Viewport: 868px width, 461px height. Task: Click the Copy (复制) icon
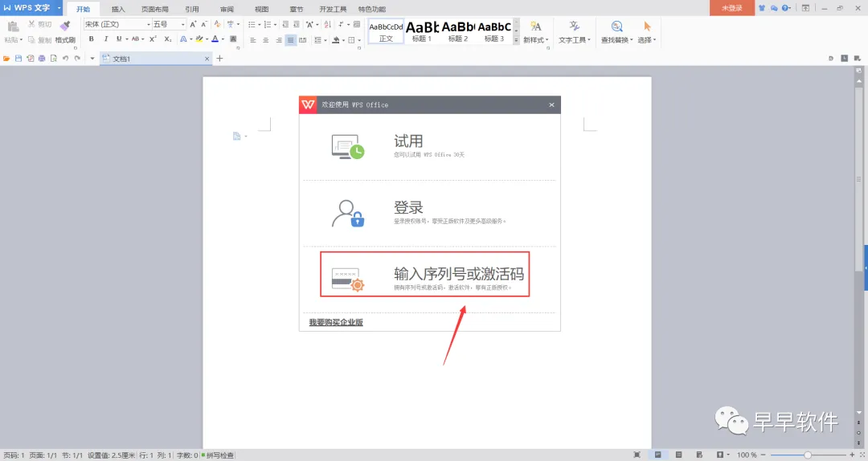point(31,40)
